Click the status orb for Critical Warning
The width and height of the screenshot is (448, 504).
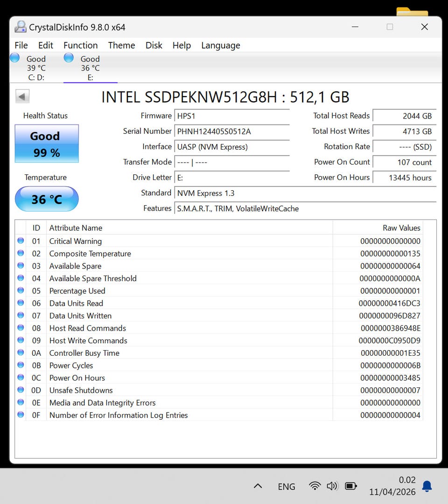(21, 241)
